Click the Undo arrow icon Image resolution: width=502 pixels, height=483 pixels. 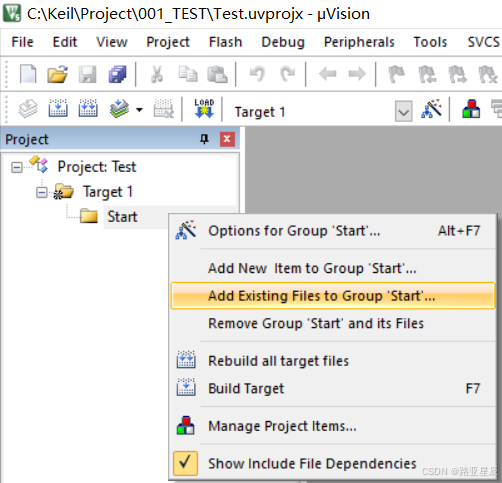pyautogui.click(x=257, y=74)
